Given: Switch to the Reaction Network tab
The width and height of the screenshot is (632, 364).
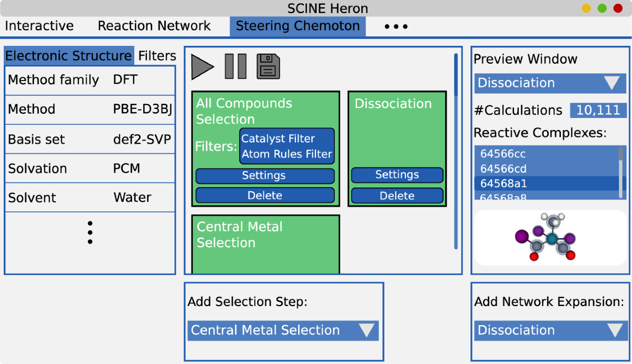Looking at the screenshot, I should (x=154, y=26).
